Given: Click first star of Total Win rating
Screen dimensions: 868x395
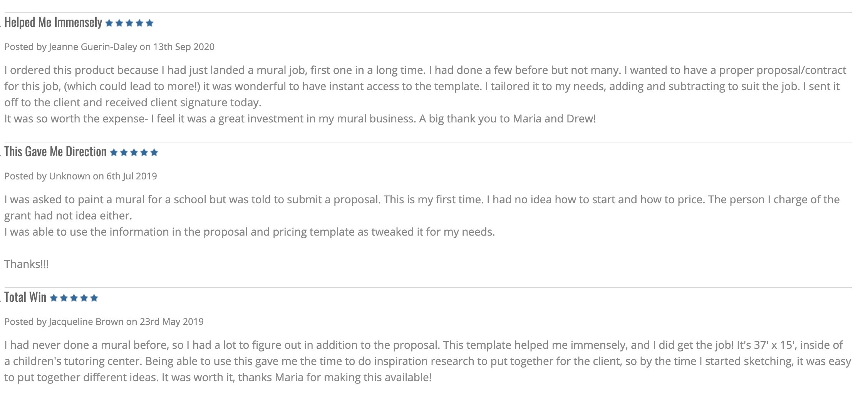Looking at the screenshot, I should [54, 298].
